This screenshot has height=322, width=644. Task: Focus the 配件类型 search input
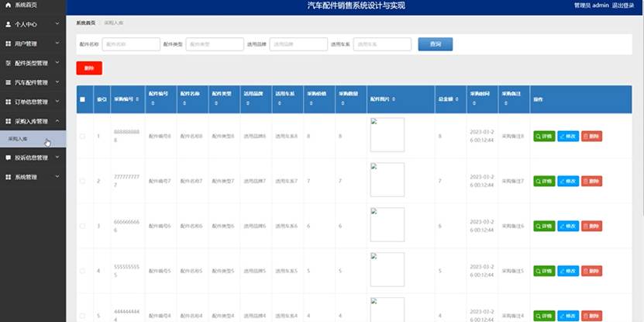(x=215, y=44)
